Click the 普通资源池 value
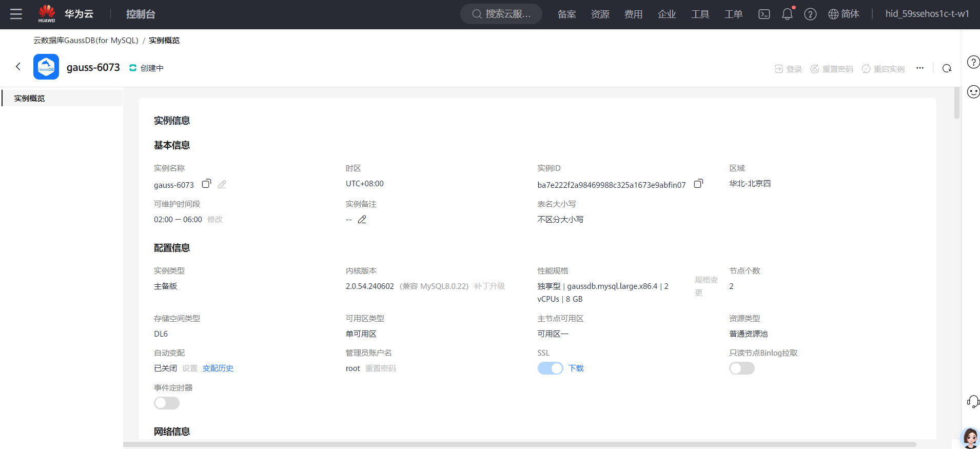980x449 pixels. point(749,334)
